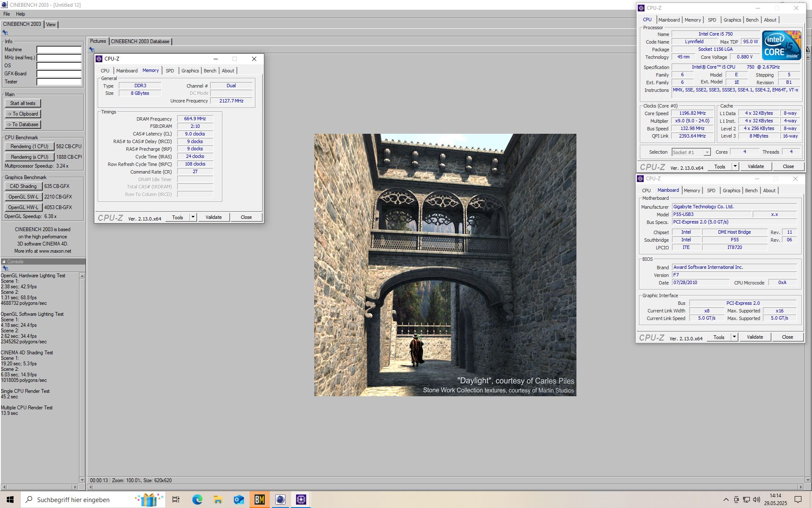Click the "4053 CB-GFX" result value
Viewport: 812px width, 508px height.
point(58,207)
